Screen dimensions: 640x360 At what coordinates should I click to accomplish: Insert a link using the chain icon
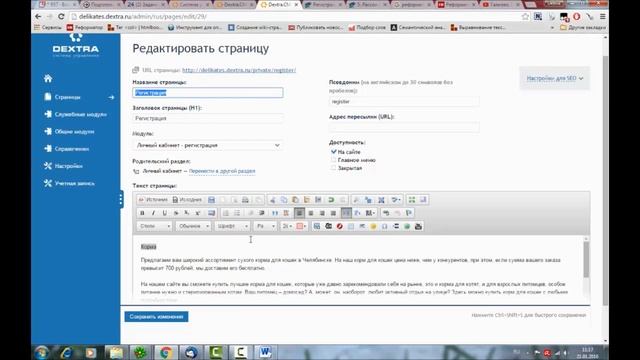point(386,213)
